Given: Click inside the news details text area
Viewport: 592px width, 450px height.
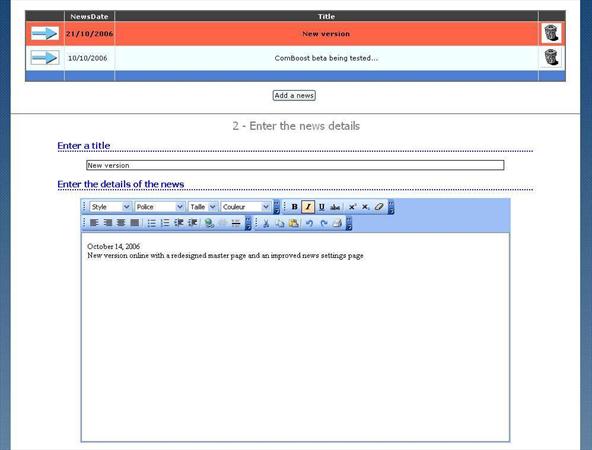Looking at the screenshot, I should click(x=295, y=337).
